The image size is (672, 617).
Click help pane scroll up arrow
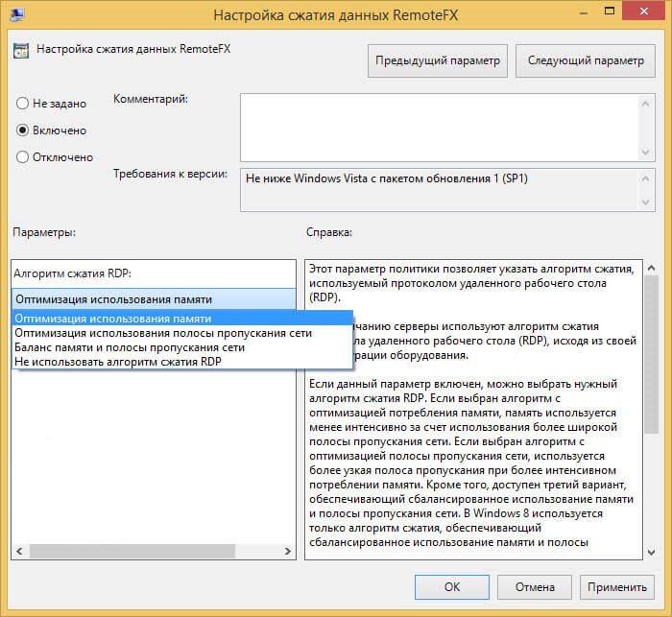click(x=652, y=269)
